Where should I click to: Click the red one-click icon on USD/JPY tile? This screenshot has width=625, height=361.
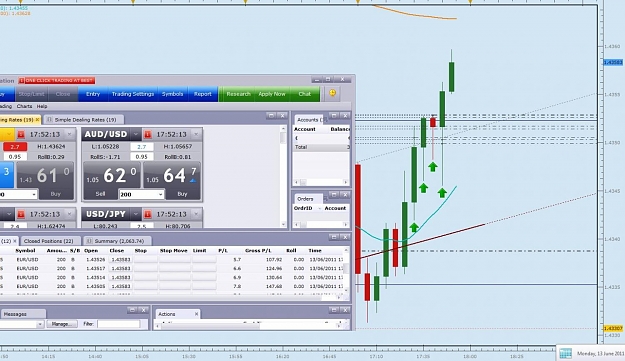[147, 214]
